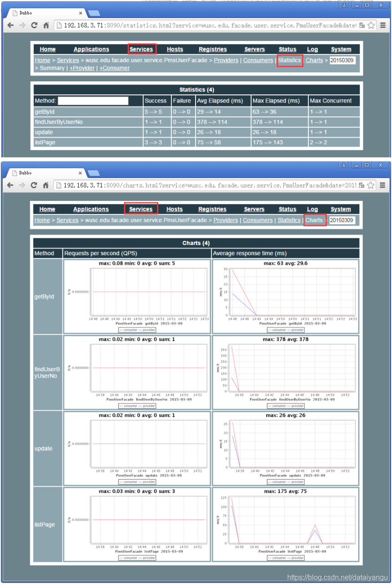Open Status in the statistics page nav bar
Screen dimensions: 392x586
[x=287, y=49]
